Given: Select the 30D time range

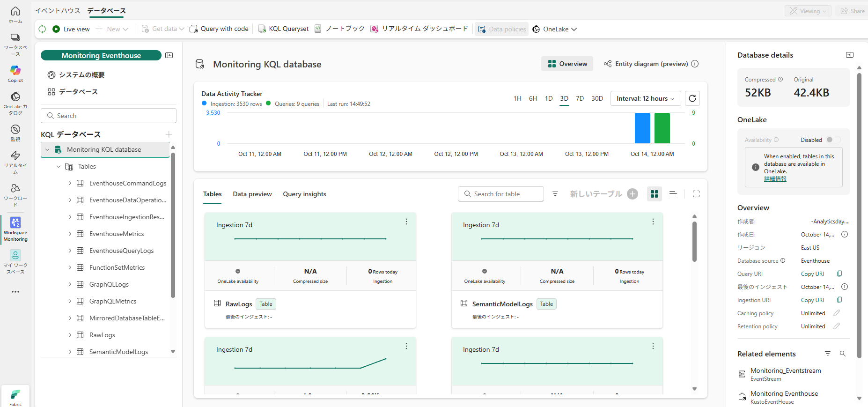Looking at the screenshot, I should point(597,98).
